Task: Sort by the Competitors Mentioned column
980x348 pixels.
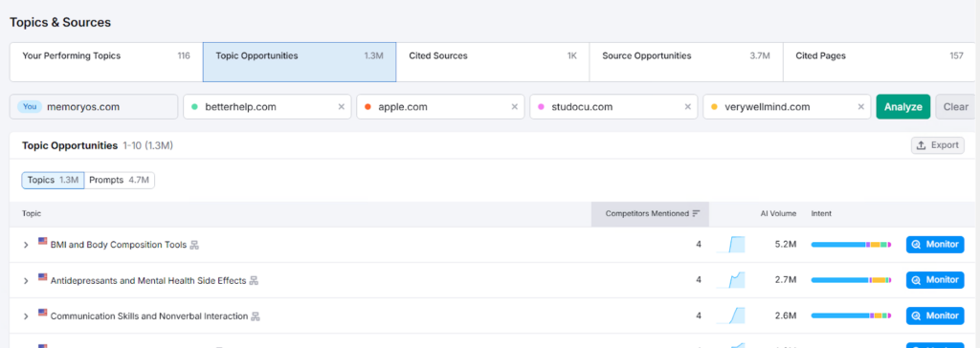Action: coord(650,213)
